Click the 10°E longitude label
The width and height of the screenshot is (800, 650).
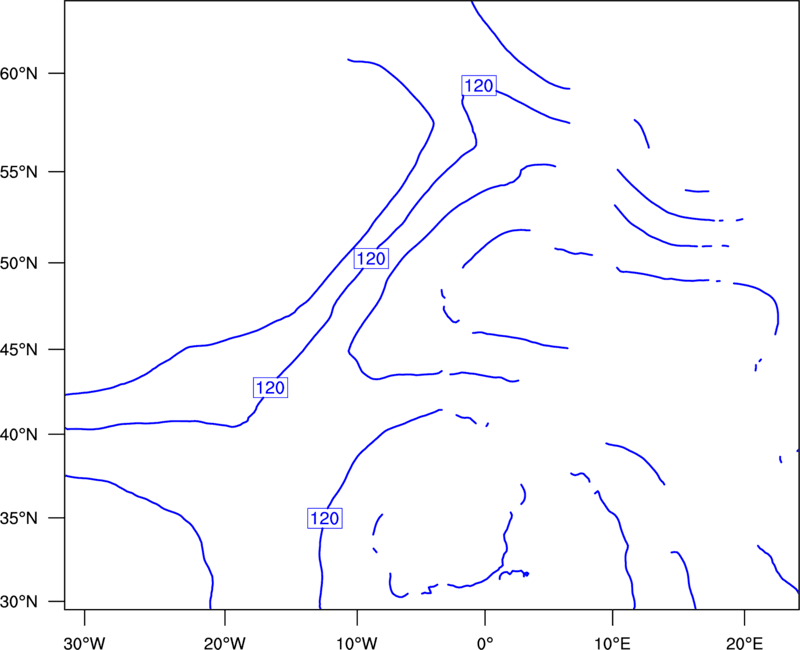612,643
